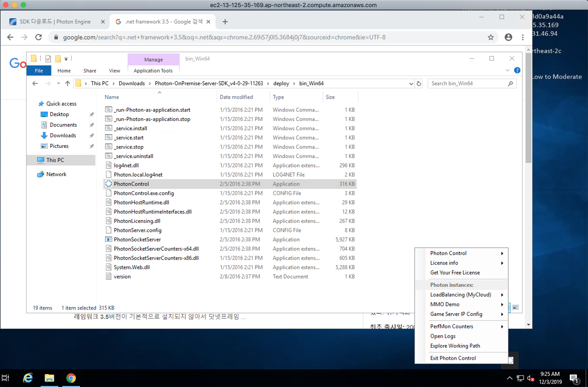Click the up-one-folder arrow in Explorer

pyautogui.click(x=68, y=83)
